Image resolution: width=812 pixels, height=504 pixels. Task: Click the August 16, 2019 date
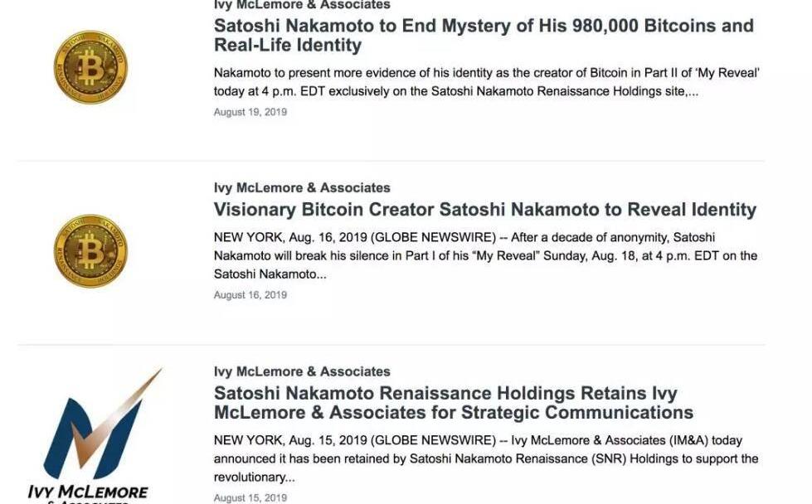click(x=250, y=295)
